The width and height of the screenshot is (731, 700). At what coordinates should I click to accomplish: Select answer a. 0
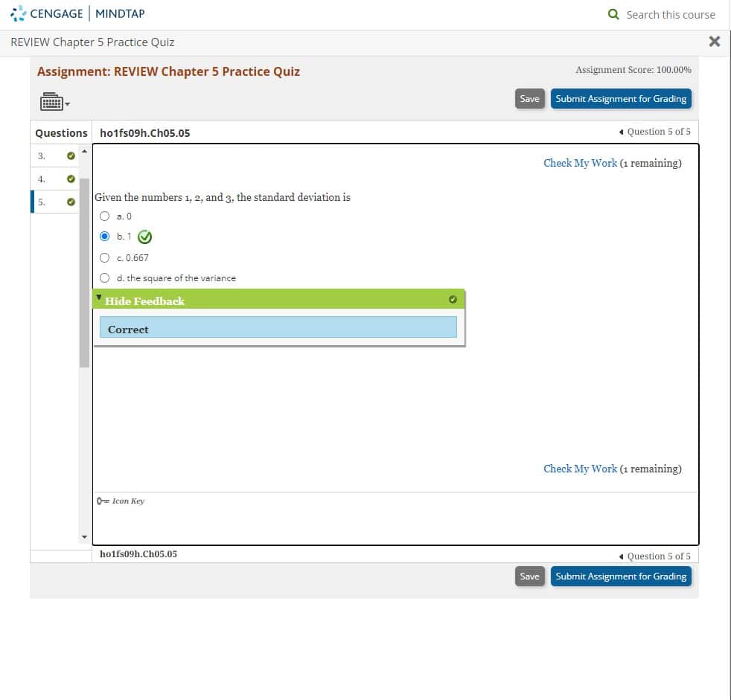click(104, 216)
